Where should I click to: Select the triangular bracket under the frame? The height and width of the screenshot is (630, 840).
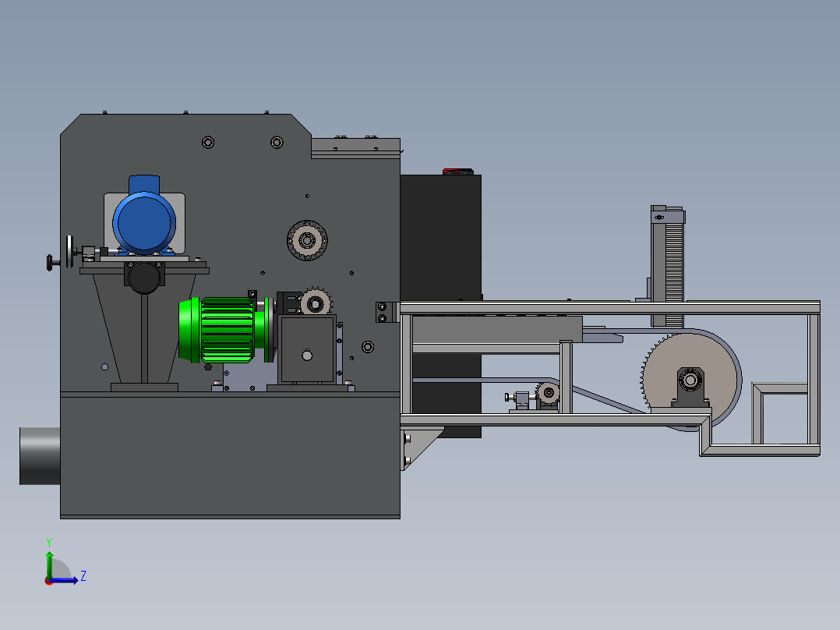coord(422,448)
